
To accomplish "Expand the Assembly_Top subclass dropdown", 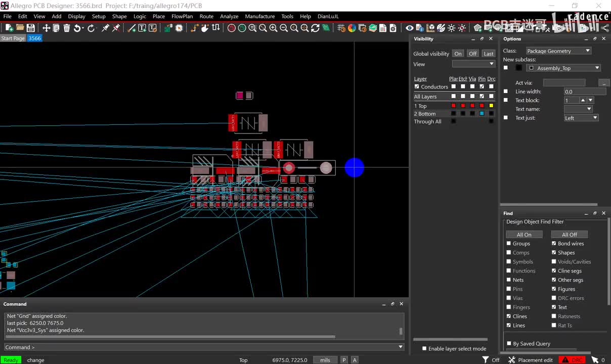I will click(x=563, y=68).
